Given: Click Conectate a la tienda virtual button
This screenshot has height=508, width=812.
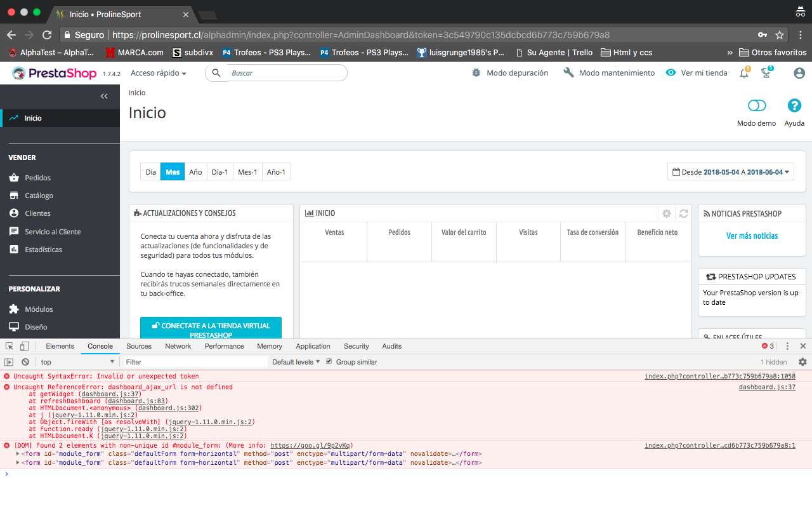Looking at the screenshot, I should point(211,330).
